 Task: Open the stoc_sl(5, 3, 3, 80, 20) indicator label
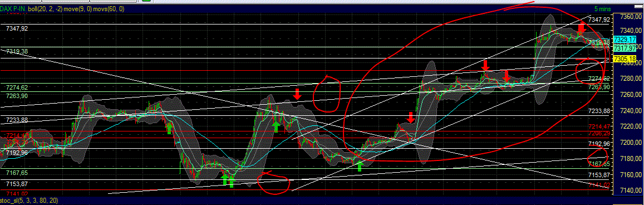click(29, 201)
